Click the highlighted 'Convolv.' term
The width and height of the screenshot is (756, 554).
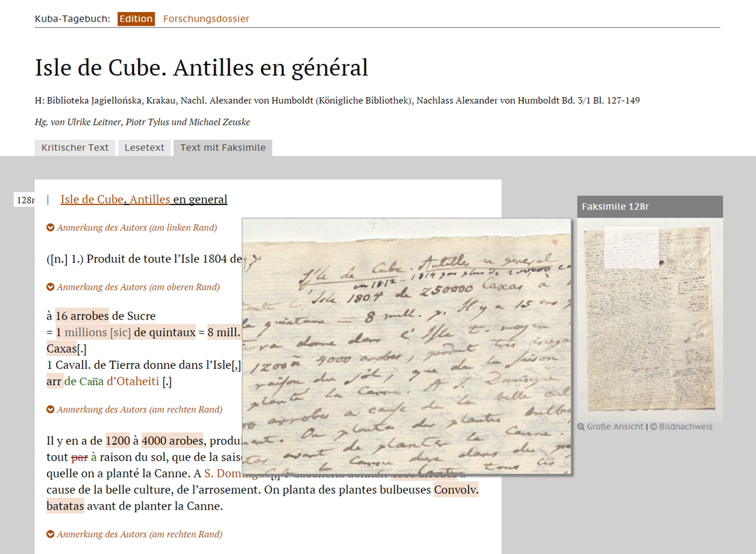pyautogui.click(x=456, y=490)
